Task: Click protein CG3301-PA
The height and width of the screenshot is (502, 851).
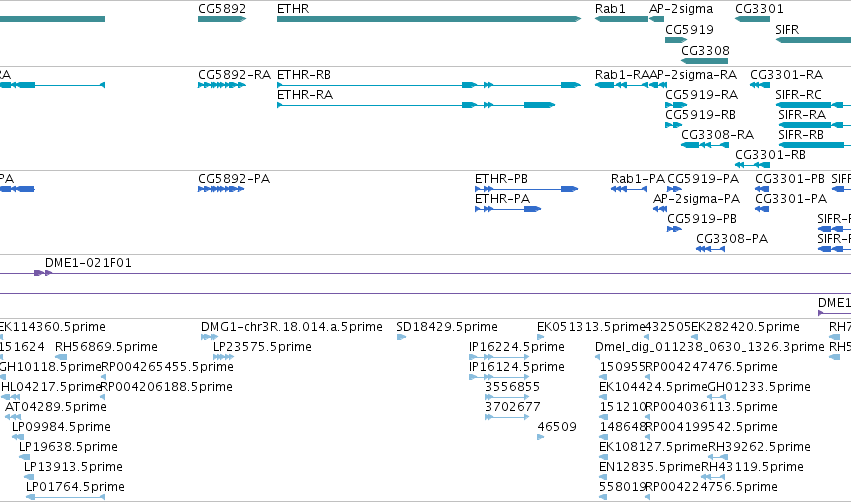Action: 791,199
